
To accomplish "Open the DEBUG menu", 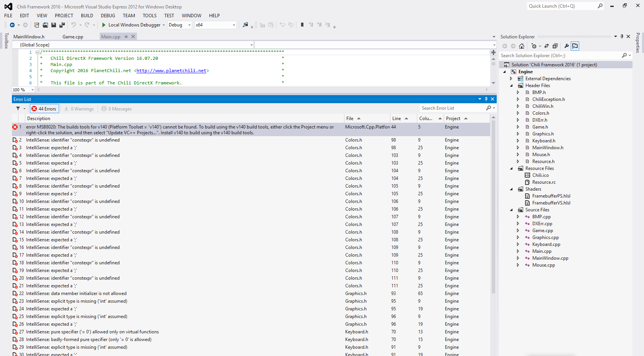I will (x=108, y=16).
